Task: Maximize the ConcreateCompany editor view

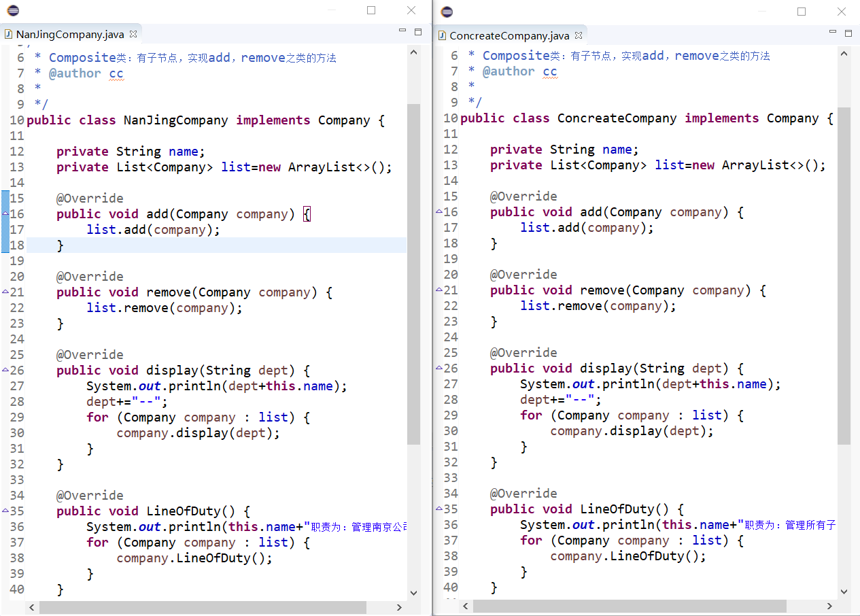Action: click(x=848, y=33)
